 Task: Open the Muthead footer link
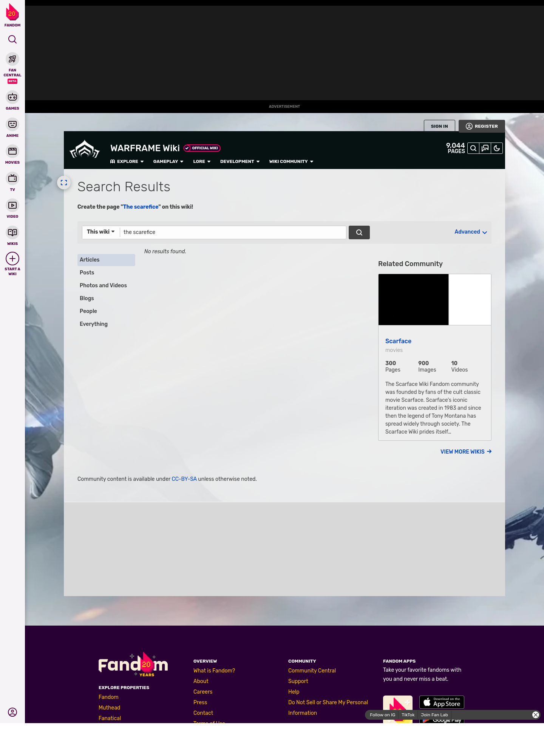click(x=109, y=708)
